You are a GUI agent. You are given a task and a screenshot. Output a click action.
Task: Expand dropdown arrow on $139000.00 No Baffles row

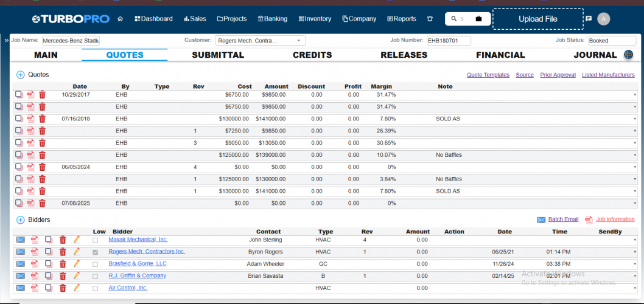tap(634, 155)
